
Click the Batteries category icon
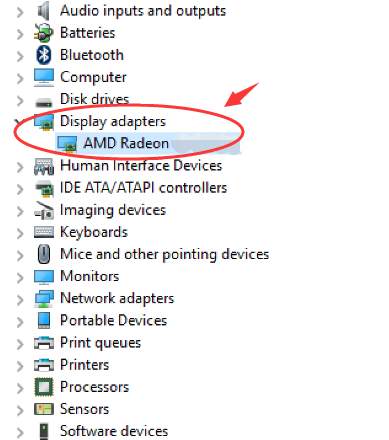coord(44,33)
